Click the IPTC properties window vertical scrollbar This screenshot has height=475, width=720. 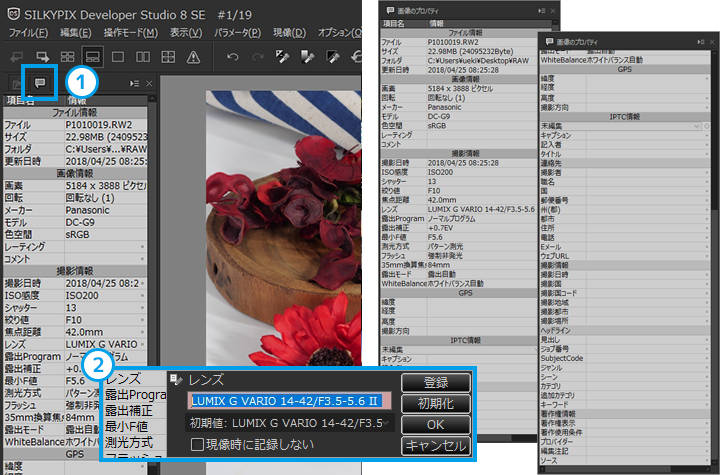coord(715,257)
